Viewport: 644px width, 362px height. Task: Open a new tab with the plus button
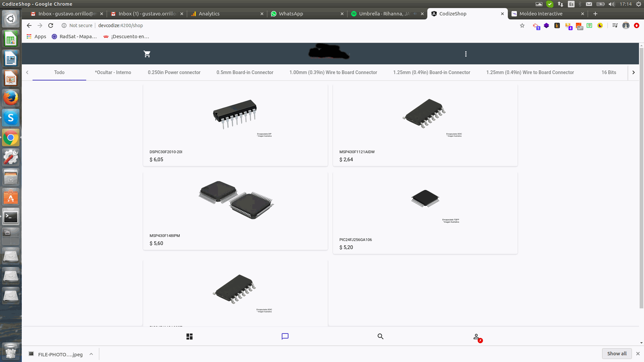[x=595, y=14]
